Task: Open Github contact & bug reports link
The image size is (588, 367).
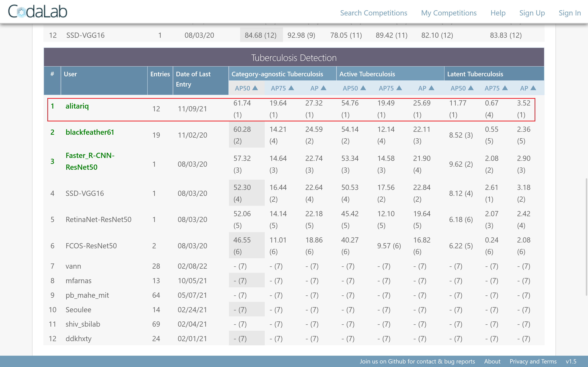Action: [x=417, y=361]
